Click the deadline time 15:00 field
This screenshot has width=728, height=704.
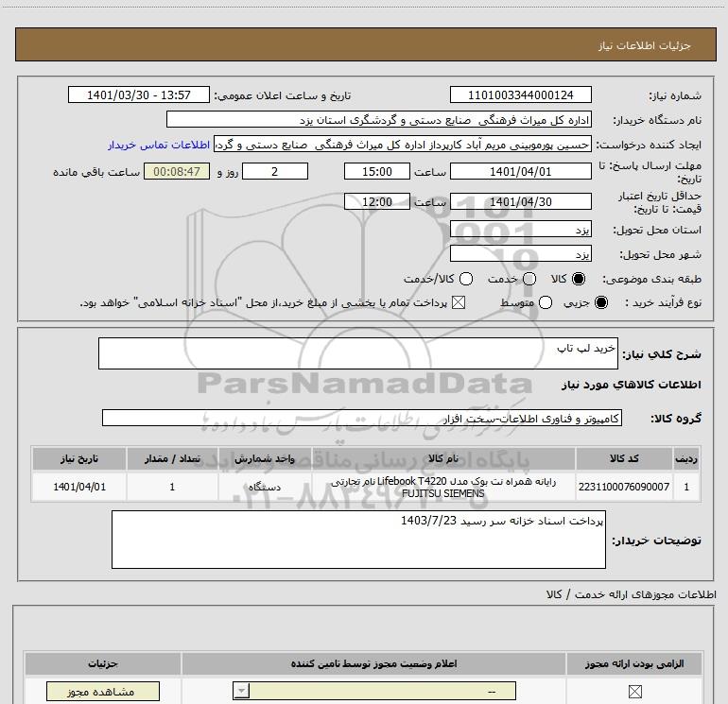(377, 171)
